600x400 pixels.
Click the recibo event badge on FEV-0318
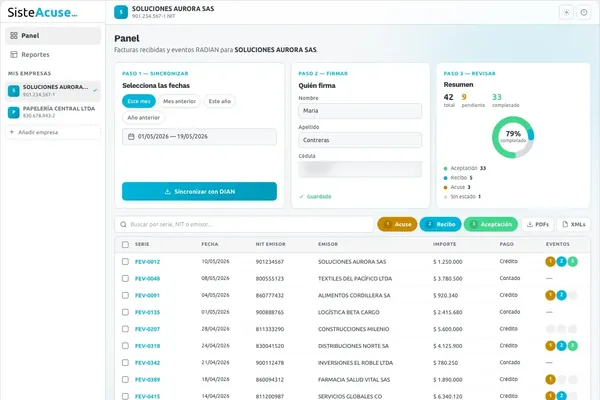[x=561, y=346]
